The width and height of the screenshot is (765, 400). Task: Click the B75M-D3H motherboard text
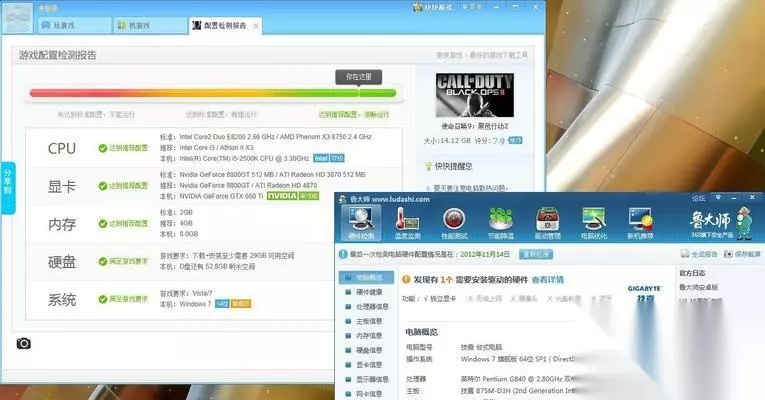(x=518, y=391)
